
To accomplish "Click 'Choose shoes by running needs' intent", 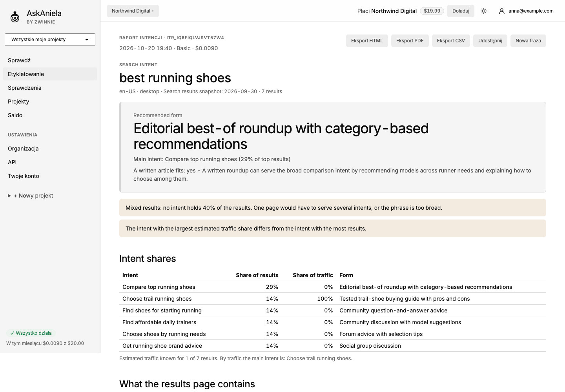I will (164, 334).
